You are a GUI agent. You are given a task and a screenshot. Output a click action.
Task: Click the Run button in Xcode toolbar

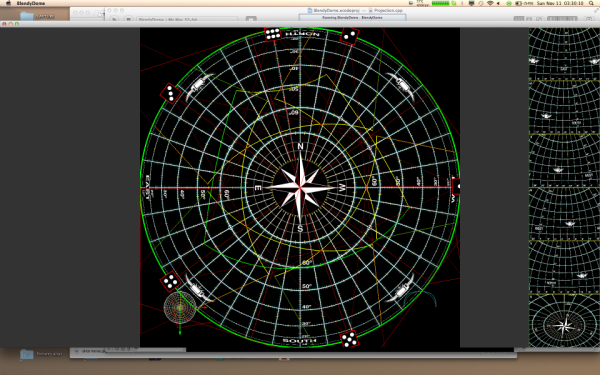114,19
